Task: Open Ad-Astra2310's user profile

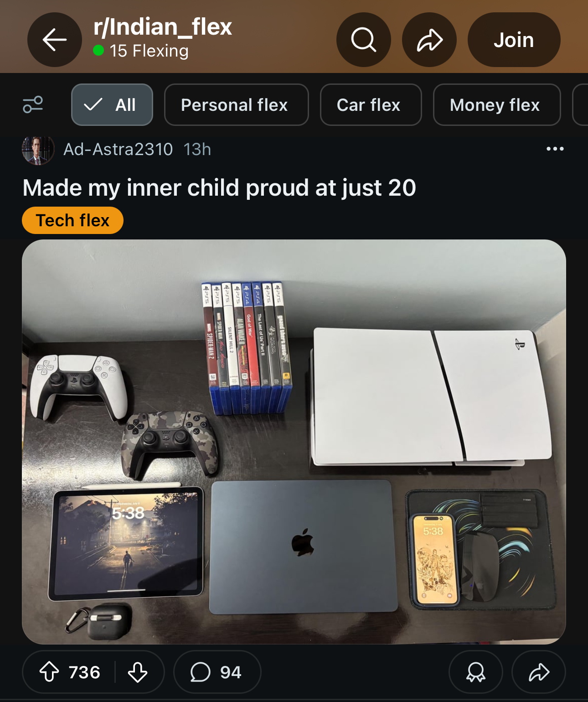Action: coord(118,149)
